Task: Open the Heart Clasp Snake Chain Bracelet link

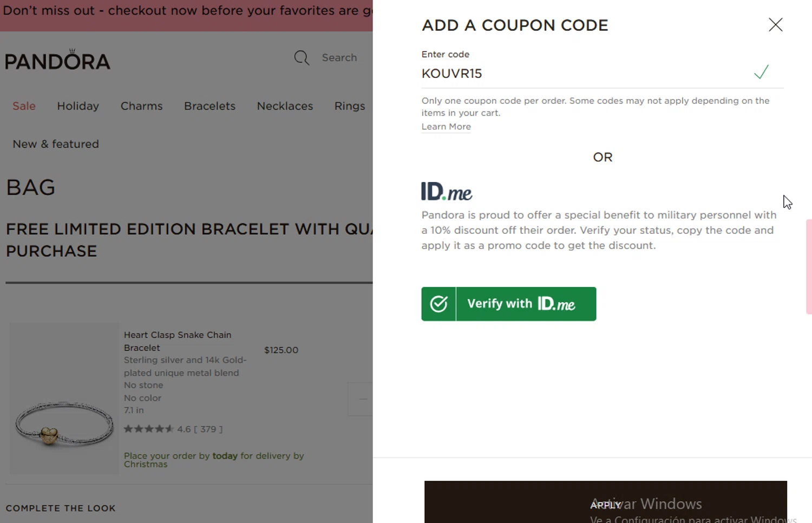Action: [177, 341]
